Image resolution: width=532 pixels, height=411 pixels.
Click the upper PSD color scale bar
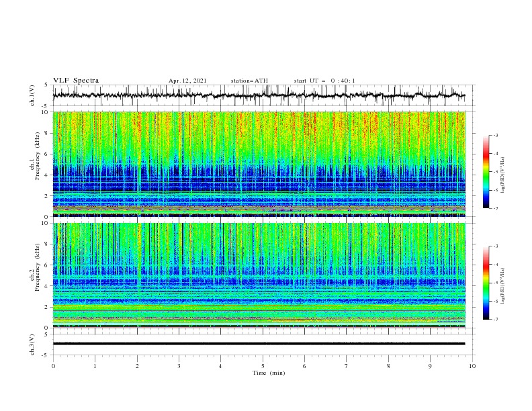[486, 172]
